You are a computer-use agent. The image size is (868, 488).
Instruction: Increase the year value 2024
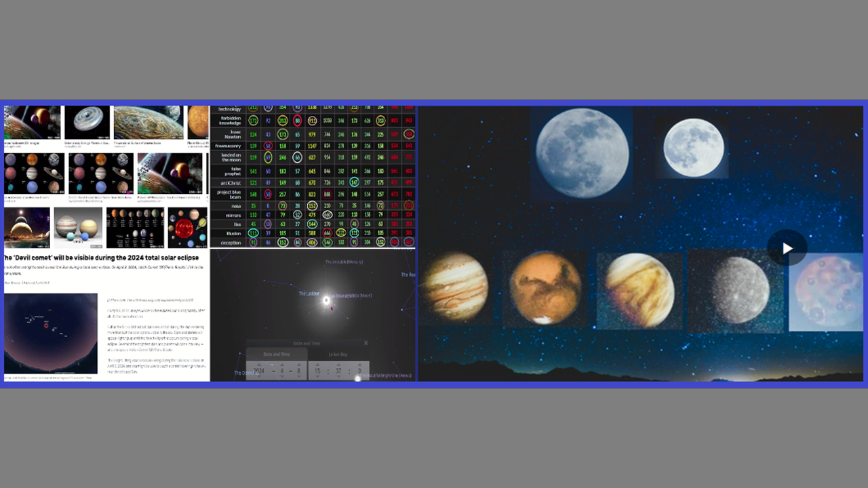pos(259,365)
